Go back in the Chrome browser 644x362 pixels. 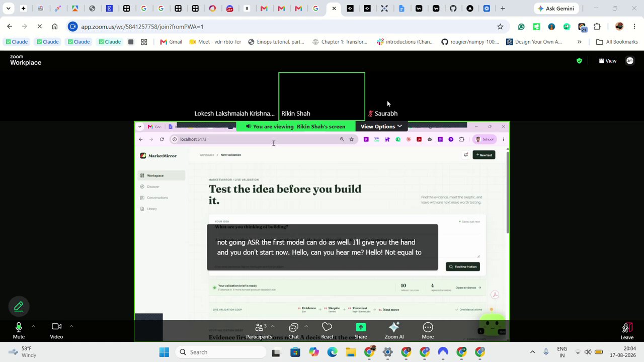pos(10,26)
